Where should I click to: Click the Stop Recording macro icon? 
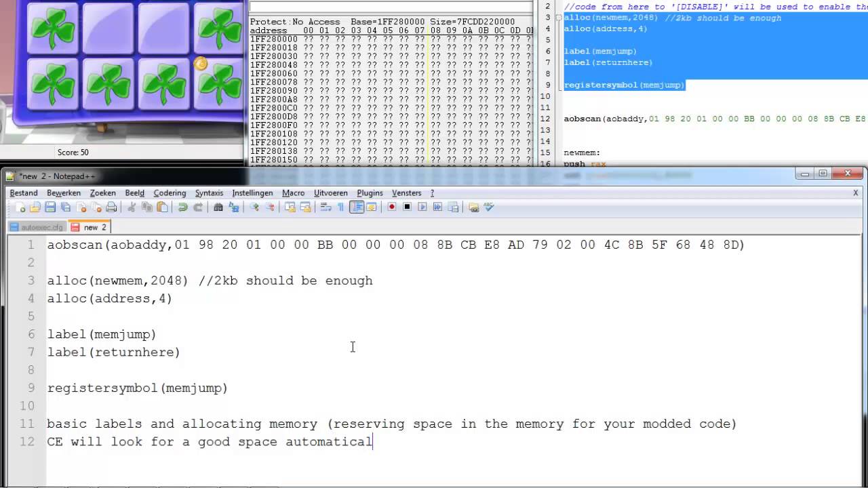click(407, 207)
